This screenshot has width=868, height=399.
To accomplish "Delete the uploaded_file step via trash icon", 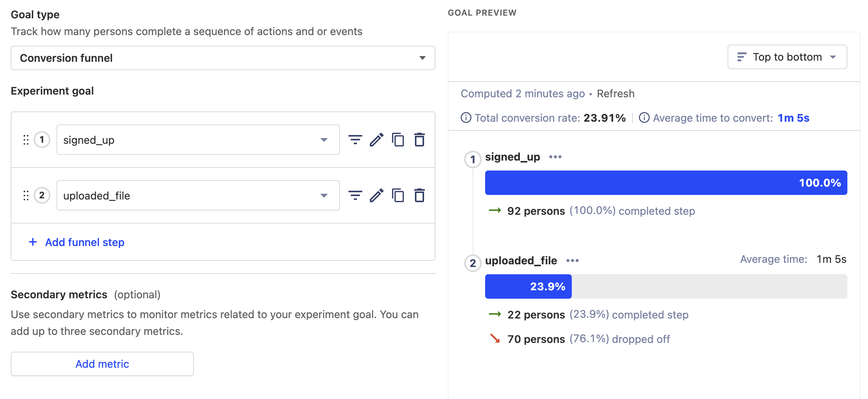I will [419, 196].
